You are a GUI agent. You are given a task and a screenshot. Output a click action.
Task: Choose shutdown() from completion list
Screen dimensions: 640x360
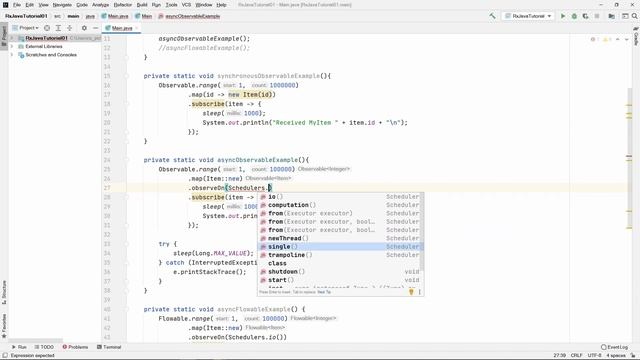click(340, 271)
